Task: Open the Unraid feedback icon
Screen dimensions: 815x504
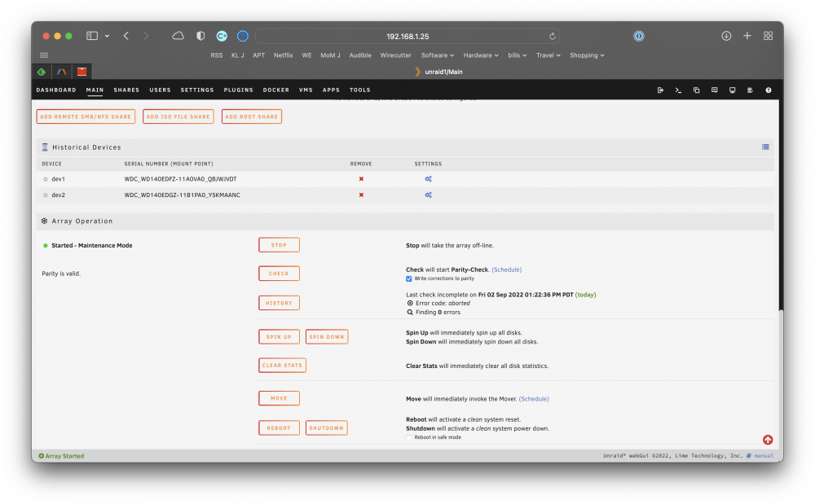Action: coord(714,90)
